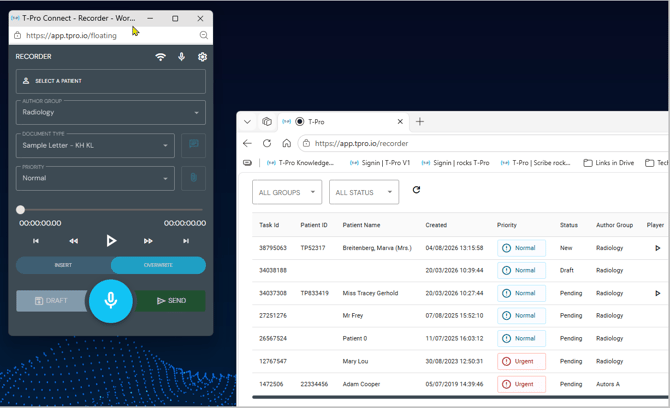Open Signin | T-Pro V1 bookmark
The height and width of the screenshot is (408, 670).
click(x=380, y=163)
